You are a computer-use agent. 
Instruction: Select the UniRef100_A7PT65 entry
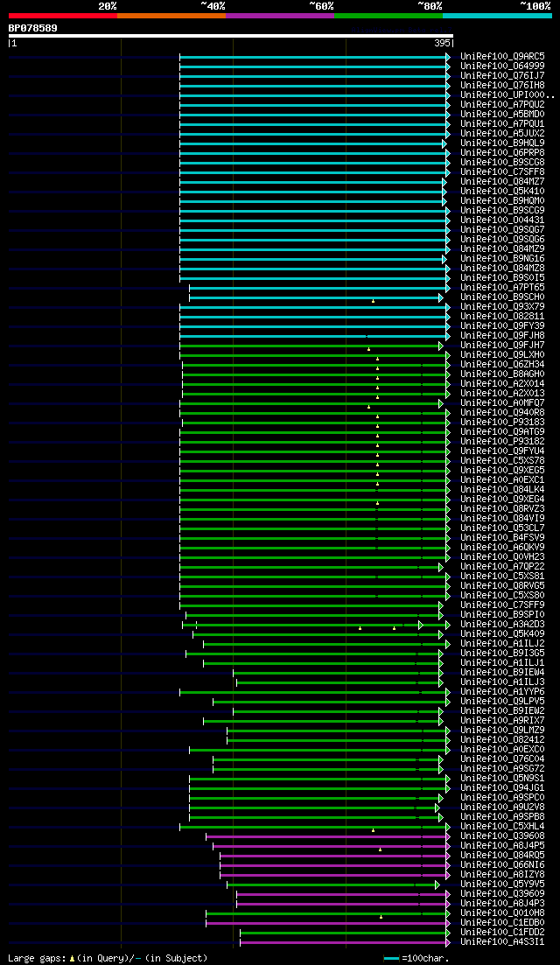tap(502, 288)
